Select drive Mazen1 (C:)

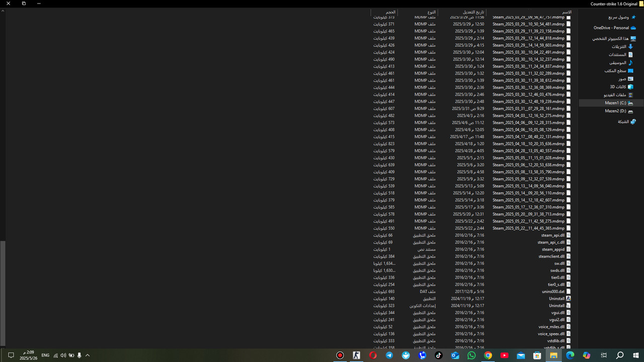pos(619,103)
